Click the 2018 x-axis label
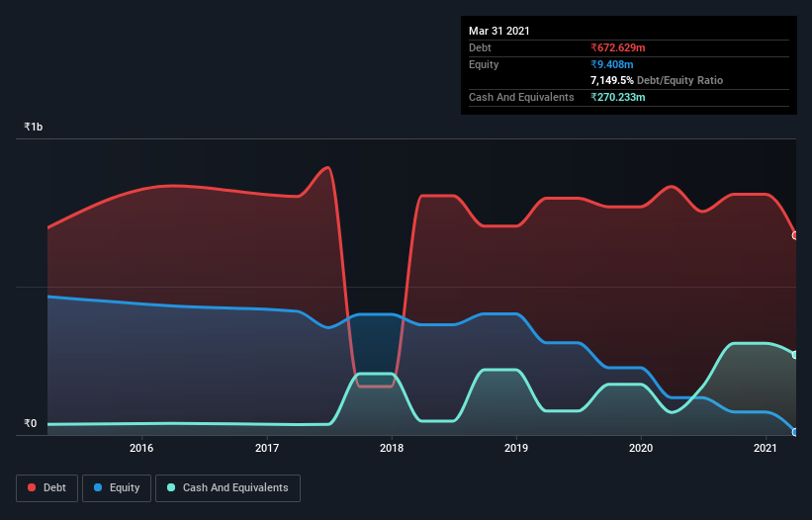812x520 pixels. [x=392, y=448]
